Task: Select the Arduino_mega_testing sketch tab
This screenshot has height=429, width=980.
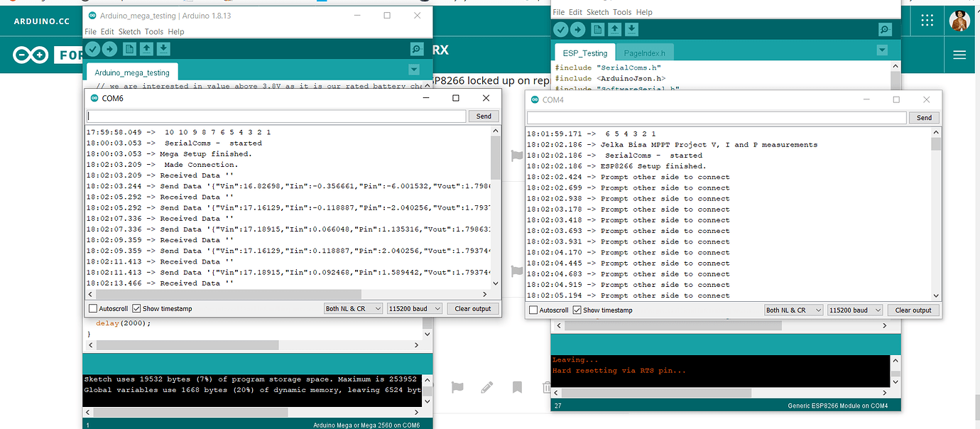Action: point(132,72)
